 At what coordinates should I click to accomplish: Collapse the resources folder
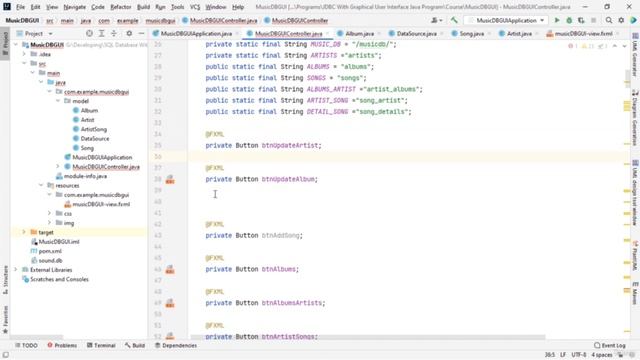[41, 185]
